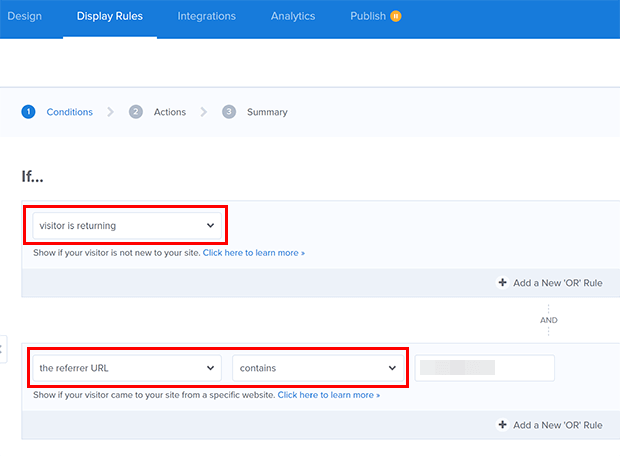Click learn more link under visitor returning rule
The height and width of the screenshot is (456, 620).
point(254,253)
